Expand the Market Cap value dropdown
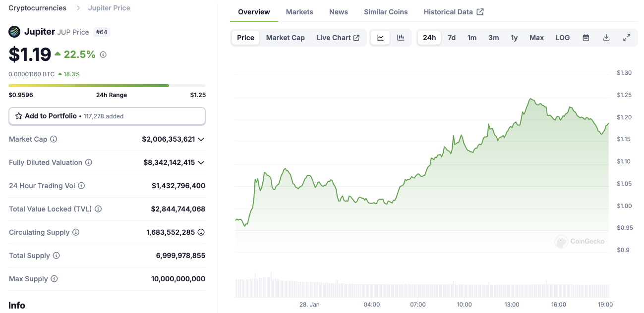Image resolution: width=644 pixels, height=313 pixels. click(x=201, y=139)
